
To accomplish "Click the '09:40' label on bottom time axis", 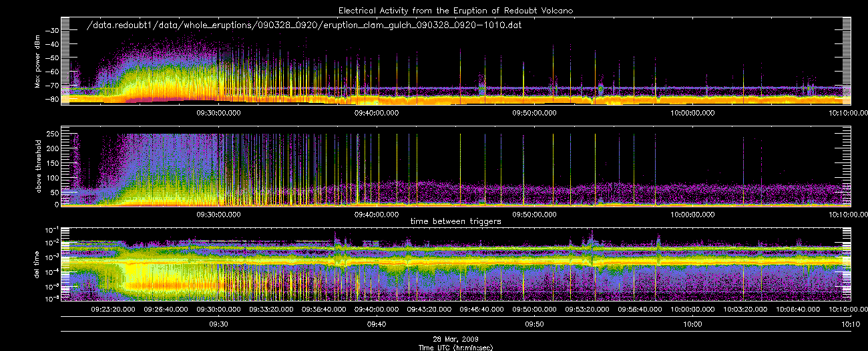I will click(x=377, y=324).
